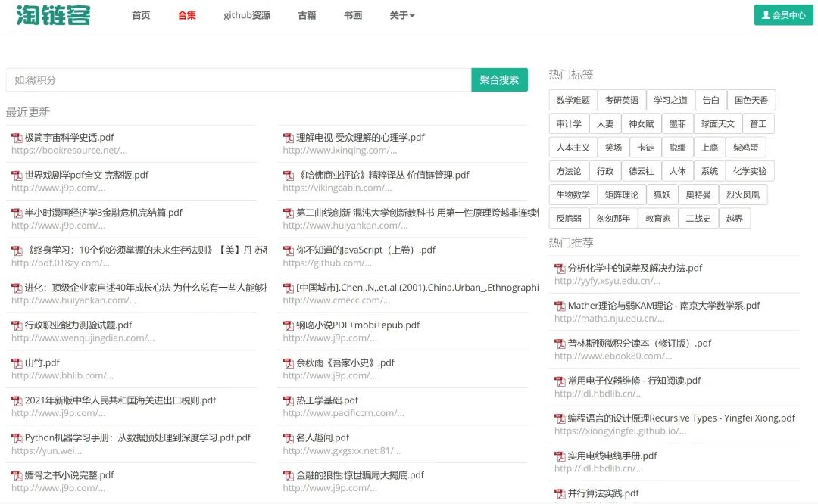This screenshot has height=504, width=818.
Task: Click the search box with placeholder 如:微积分
Action: pyautogui.click(x=238, y=80)
